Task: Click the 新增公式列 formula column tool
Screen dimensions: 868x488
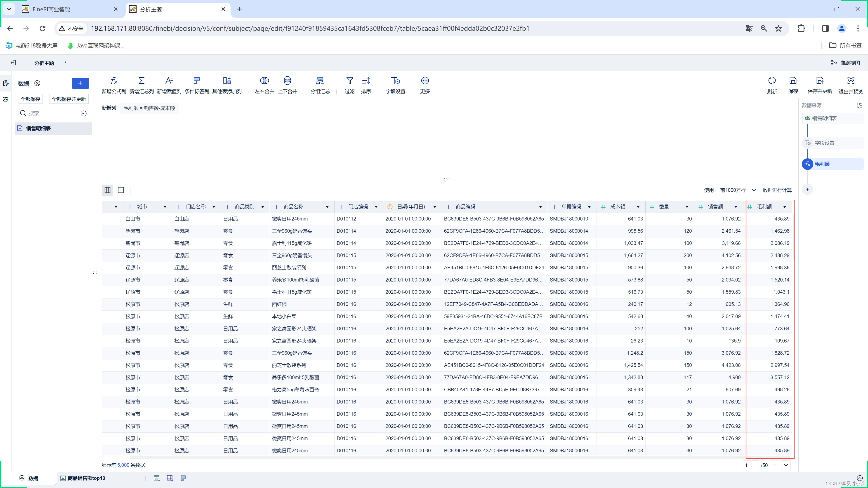Action: (x=114, y=85)
